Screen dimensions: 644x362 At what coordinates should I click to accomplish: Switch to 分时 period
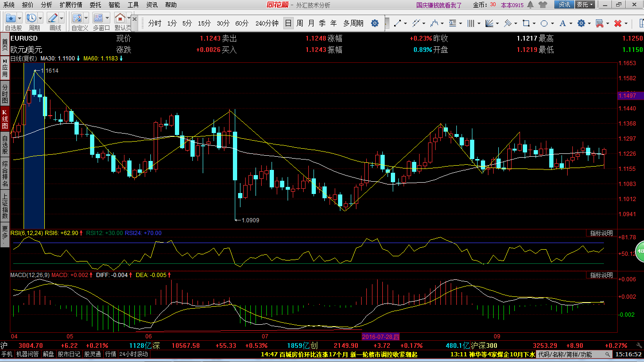click(155, 23)
